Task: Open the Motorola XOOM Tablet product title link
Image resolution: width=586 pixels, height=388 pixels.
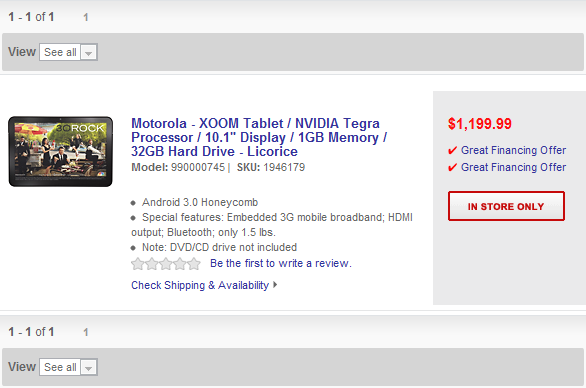Action: click(259, 137)
